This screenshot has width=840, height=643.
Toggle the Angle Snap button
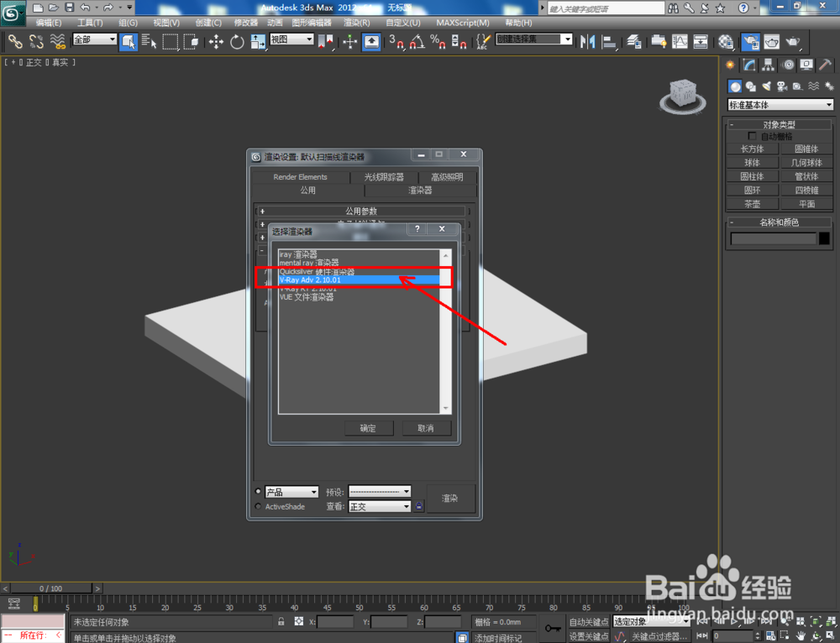[417, 41]
